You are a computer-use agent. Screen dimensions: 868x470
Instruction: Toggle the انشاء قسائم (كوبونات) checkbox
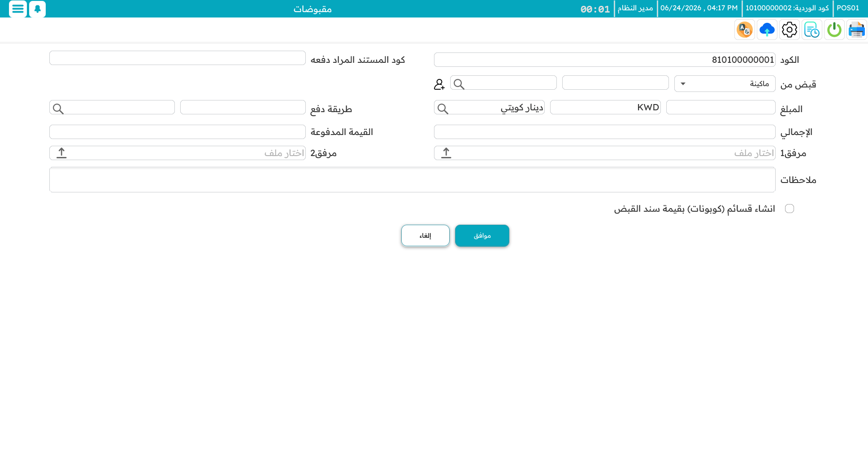click(x=790, y=209)
